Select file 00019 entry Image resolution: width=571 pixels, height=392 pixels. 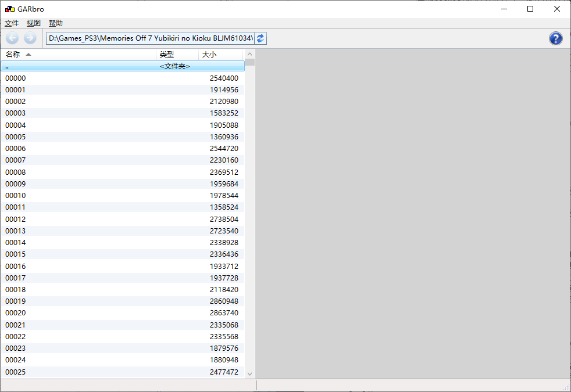[x=123, y=301]
